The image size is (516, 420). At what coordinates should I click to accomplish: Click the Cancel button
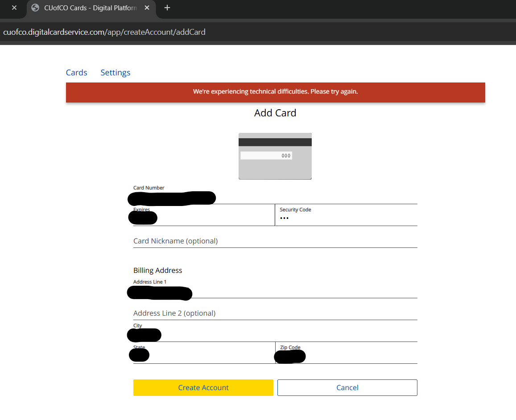[x=347, y=387]
